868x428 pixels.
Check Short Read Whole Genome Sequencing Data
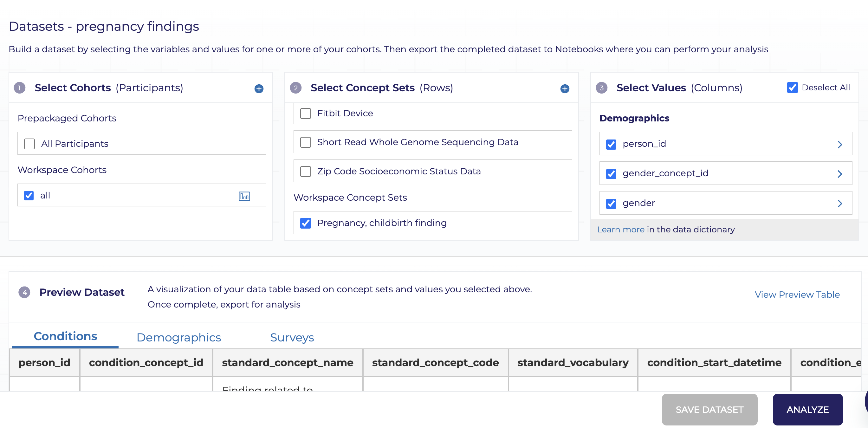(306, 142)
